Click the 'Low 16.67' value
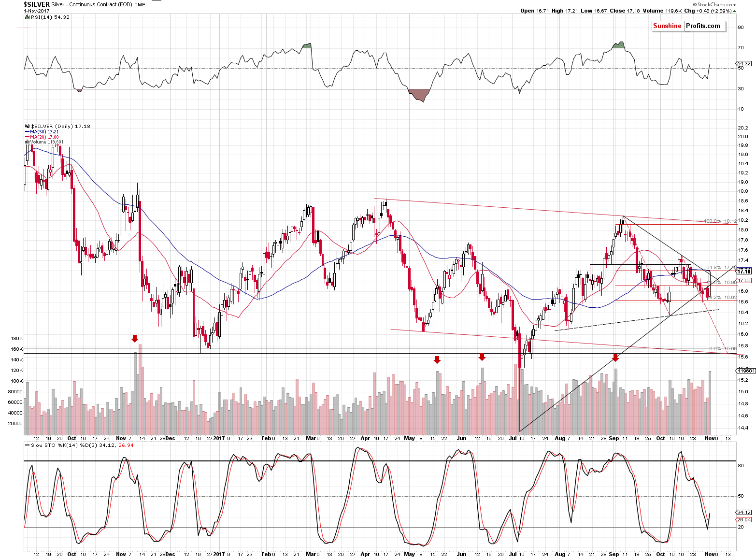Viewport: 756px width, 559px height. click(594, 11)
